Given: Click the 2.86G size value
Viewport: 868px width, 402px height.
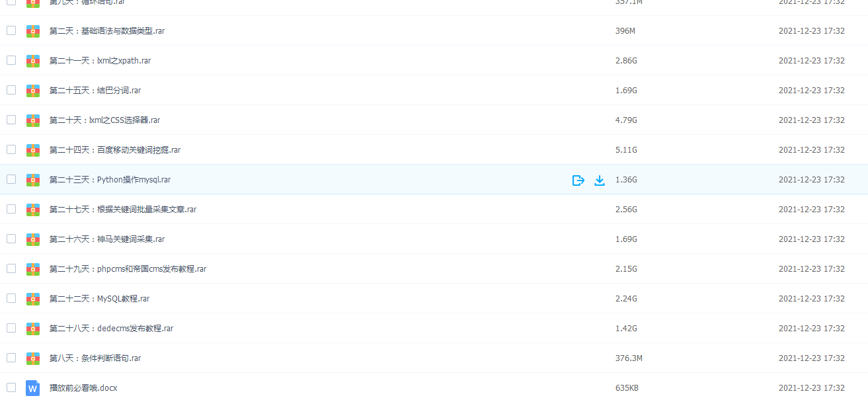Looking at the screenshot, I should point(626,61).
